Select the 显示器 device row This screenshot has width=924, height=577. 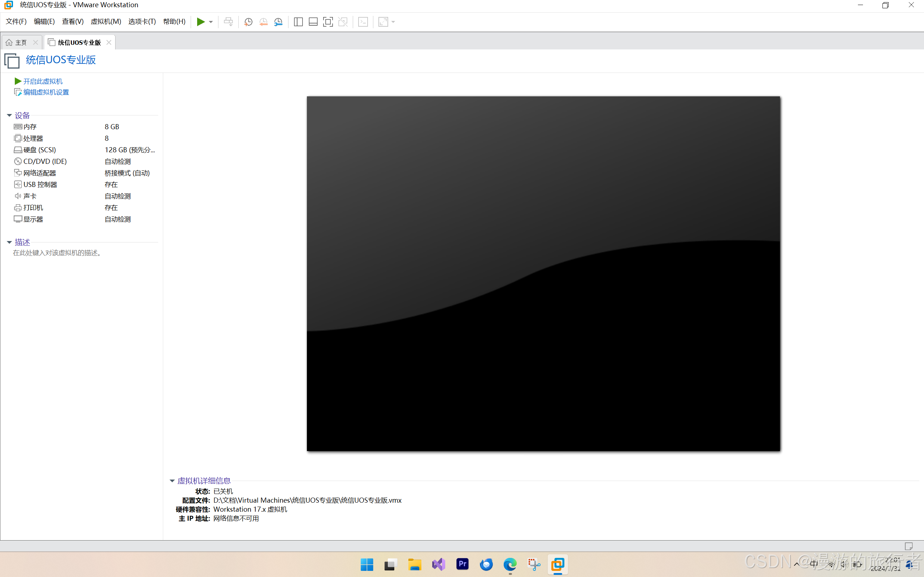(86, 219)
